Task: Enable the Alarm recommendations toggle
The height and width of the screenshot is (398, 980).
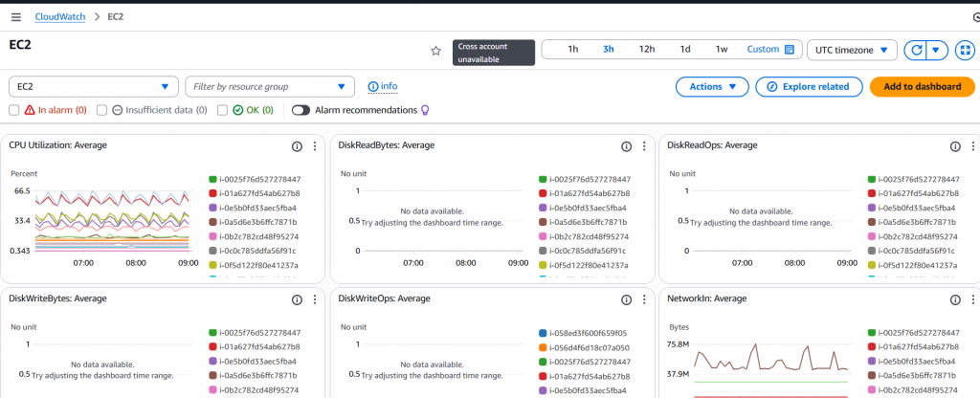Action: 301,110
